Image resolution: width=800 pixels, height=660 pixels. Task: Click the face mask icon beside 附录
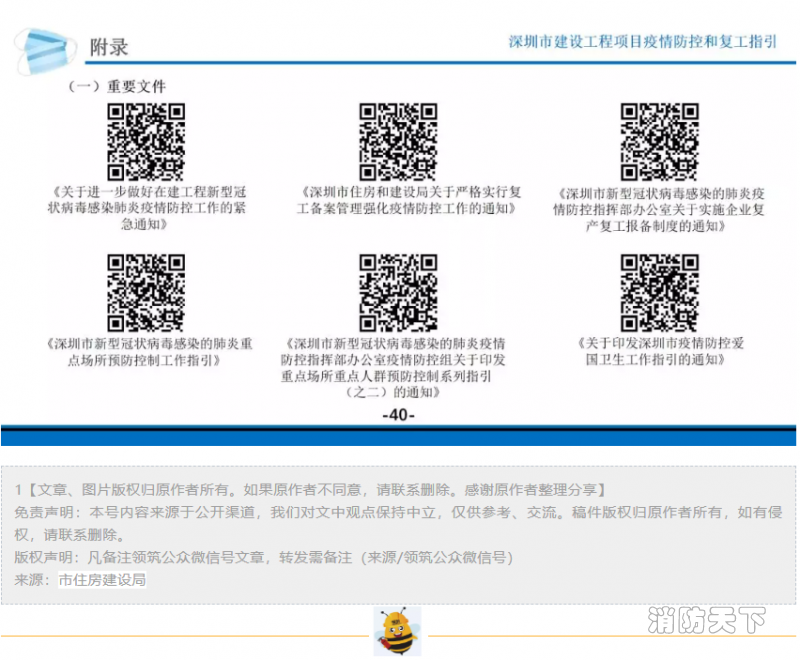click(x=46, y=50)
